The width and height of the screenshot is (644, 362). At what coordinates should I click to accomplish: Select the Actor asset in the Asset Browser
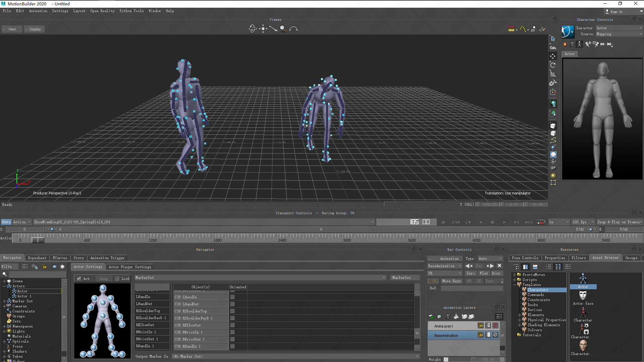(583, 287)
